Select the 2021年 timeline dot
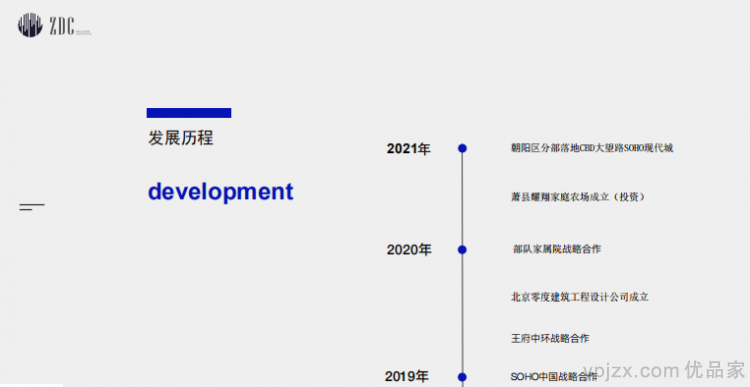The image size is (750, 387). 462,148
